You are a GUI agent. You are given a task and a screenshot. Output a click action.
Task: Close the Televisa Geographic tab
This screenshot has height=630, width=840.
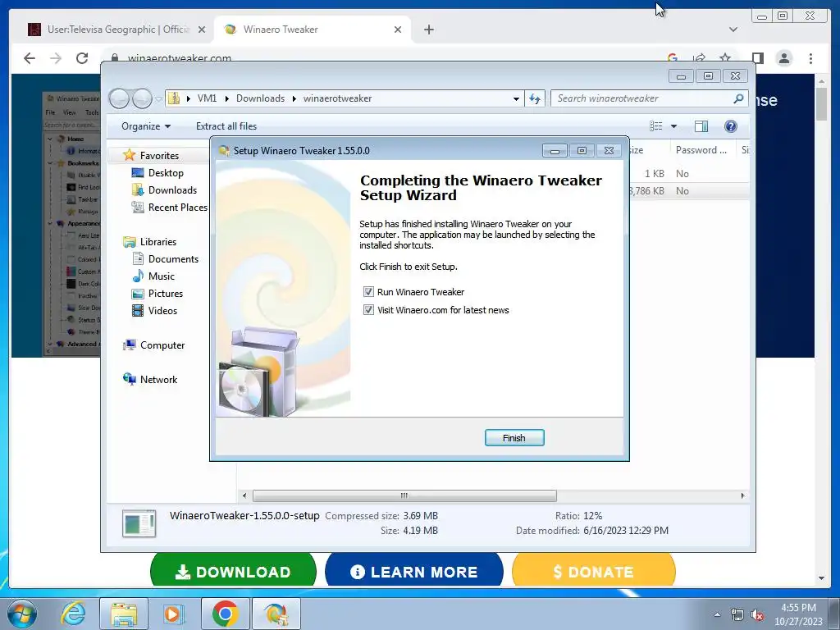(202, 30)
